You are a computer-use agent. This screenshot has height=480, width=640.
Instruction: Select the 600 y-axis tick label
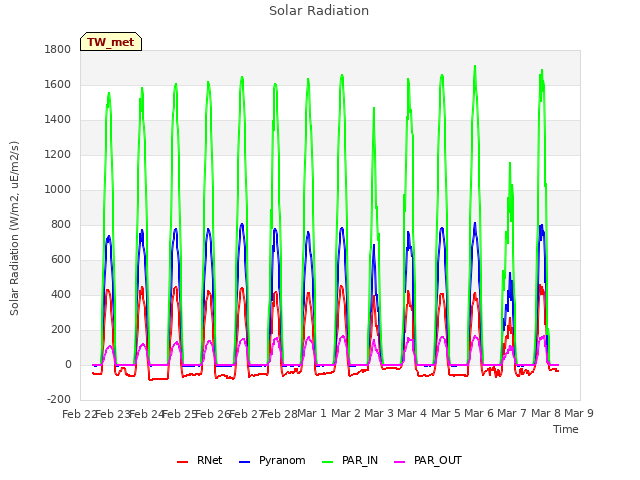[61, 260]
